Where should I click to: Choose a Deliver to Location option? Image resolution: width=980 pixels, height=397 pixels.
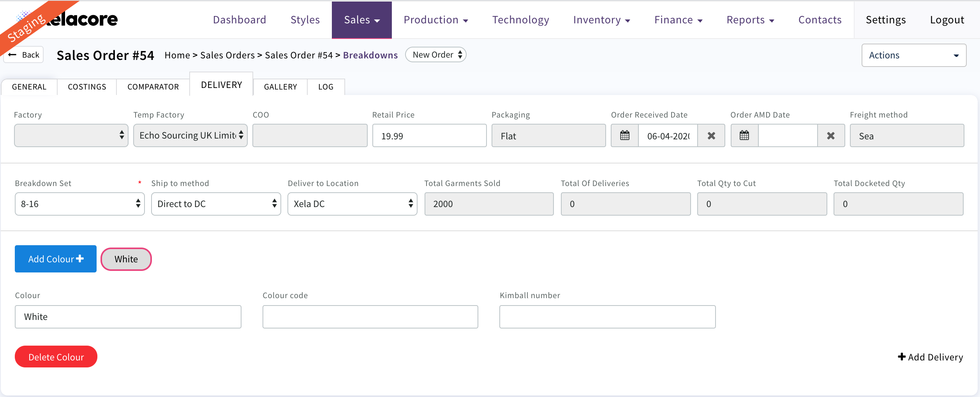(x=352, y=204)
